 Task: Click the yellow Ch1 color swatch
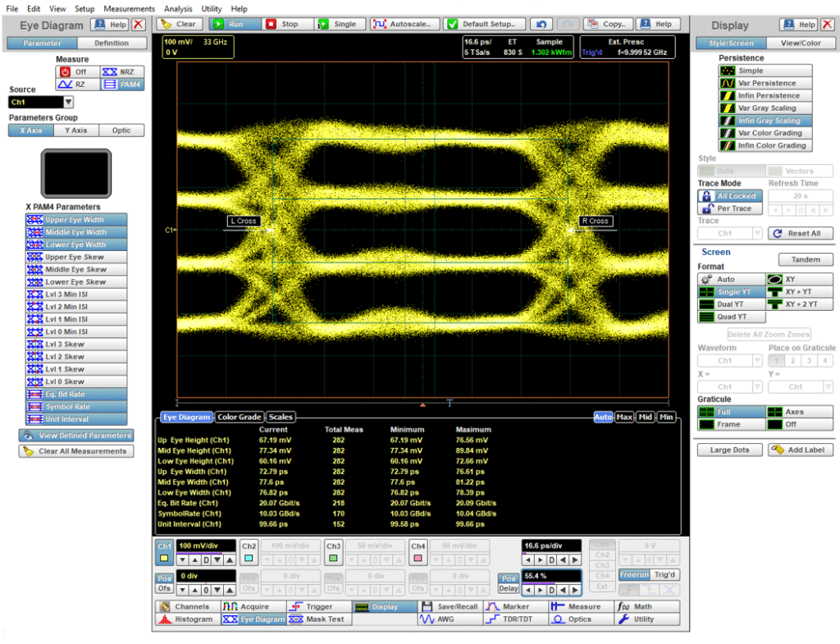pyautogui.click(x=165, y=560)
